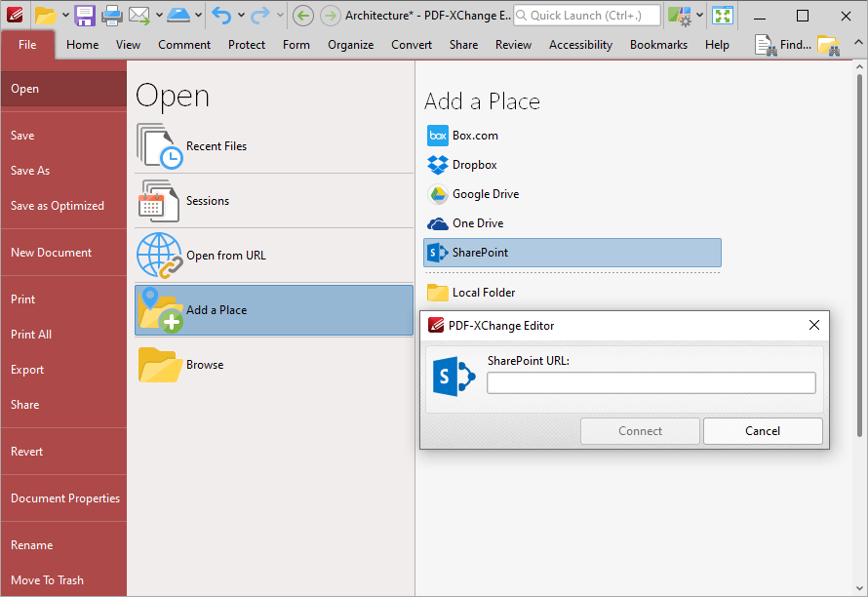Click Save in File menu
868x597 pixels.
click(63, 136)
